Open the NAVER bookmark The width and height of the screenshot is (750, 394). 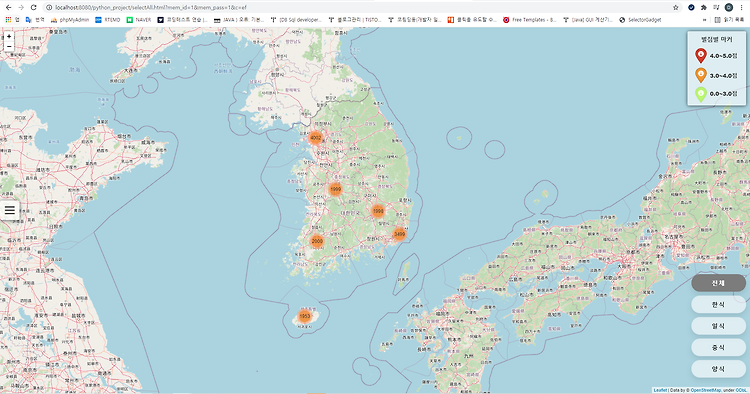tap(139, 20)
